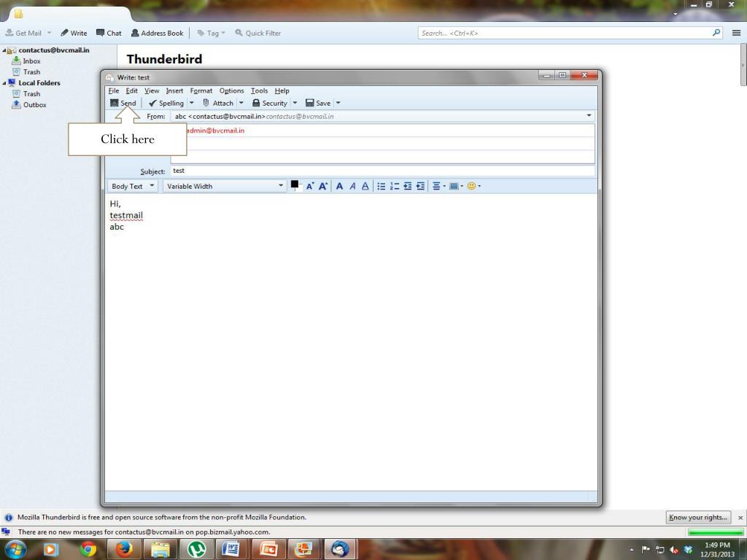Expand the Attach dropdown arrow
The width and height of the screenshot is (747, 560).
coord(241,103)
